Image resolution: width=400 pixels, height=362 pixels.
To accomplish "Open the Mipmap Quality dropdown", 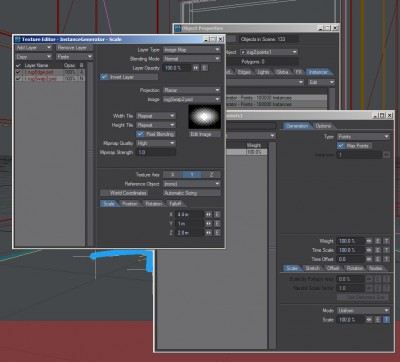I will click(x=156, y=143).
